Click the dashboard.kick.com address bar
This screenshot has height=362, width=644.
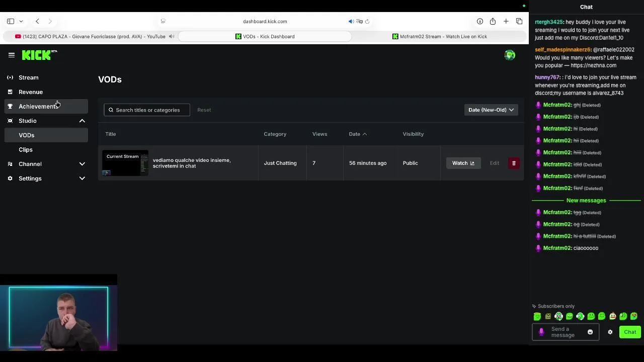(265, 21)
